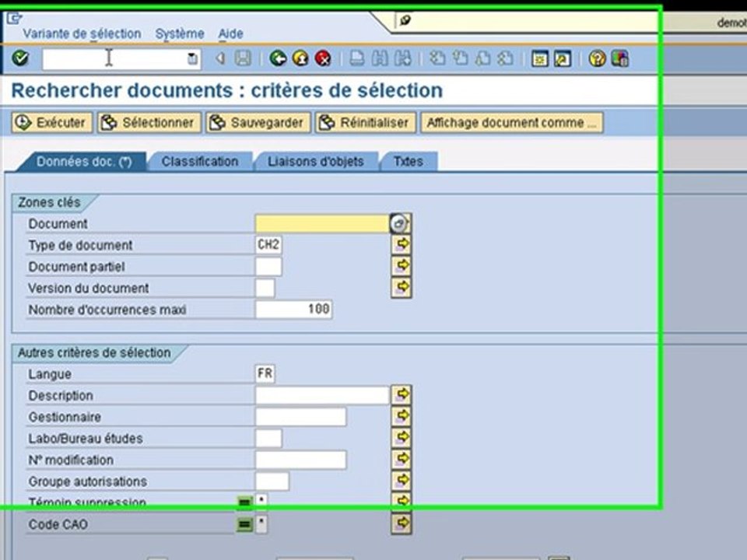Viewport: 747px width, 560px height.
Task: Click the Save diskette icon
Action: [x=243, y=58]
